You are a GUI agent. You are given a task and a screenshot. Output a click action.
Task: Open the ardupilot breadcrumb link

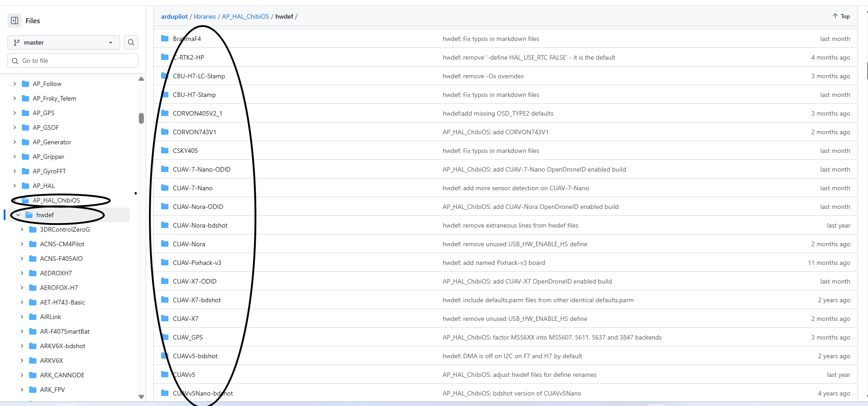click(x=174, y=16)
